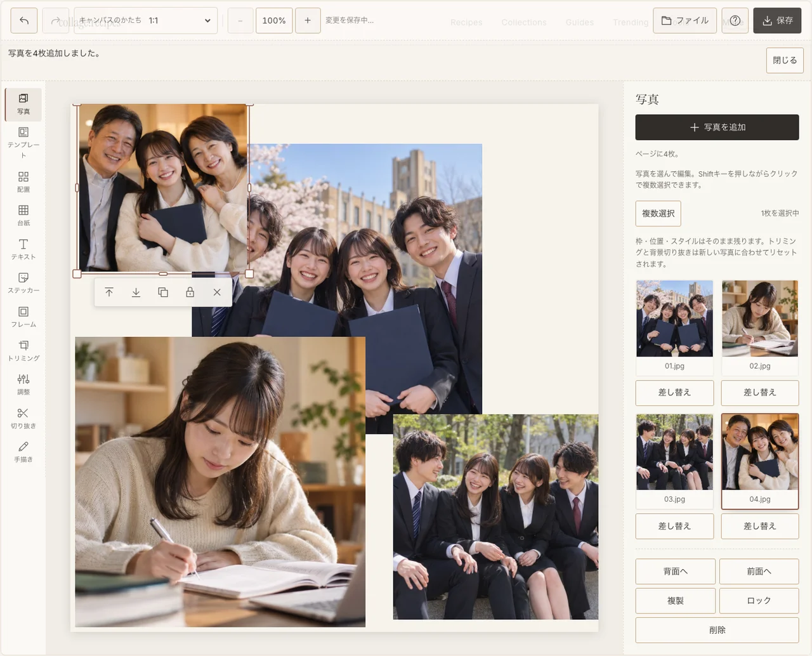Image resolution: width=812 pixels, height=656 pixels.
Task: Click the 100% zoom level field
Action: [x=274, y=20]
